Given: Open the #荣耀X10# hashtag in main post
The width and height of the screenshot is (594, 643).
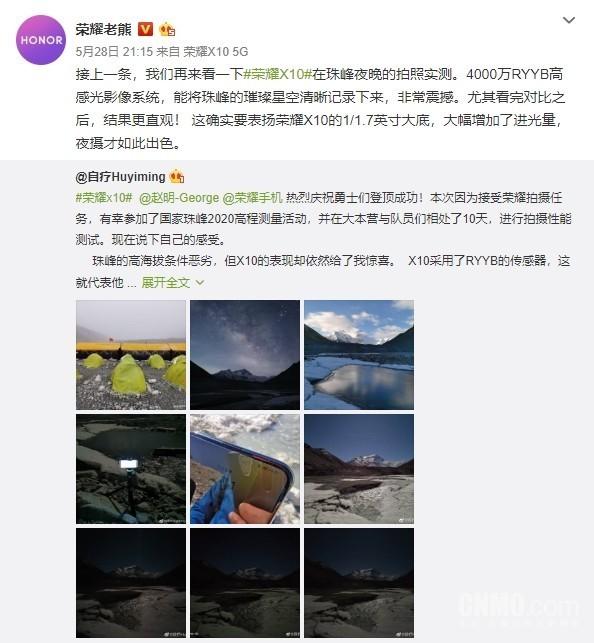Looking at the screenshot, I should pos(278,74).
